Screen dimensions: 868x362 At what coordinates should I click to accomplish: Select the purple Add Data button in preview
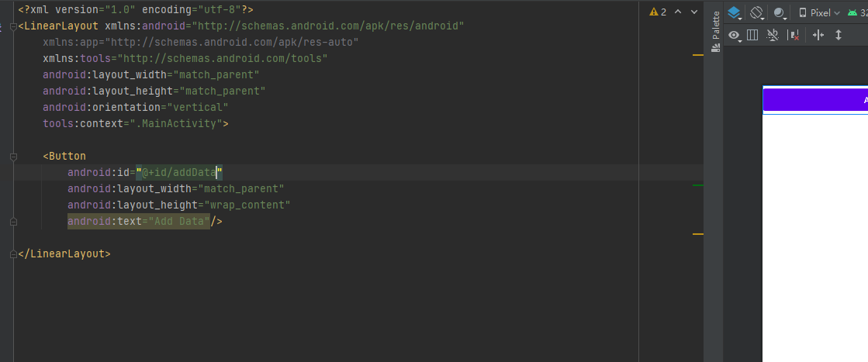tap(815, 100)
